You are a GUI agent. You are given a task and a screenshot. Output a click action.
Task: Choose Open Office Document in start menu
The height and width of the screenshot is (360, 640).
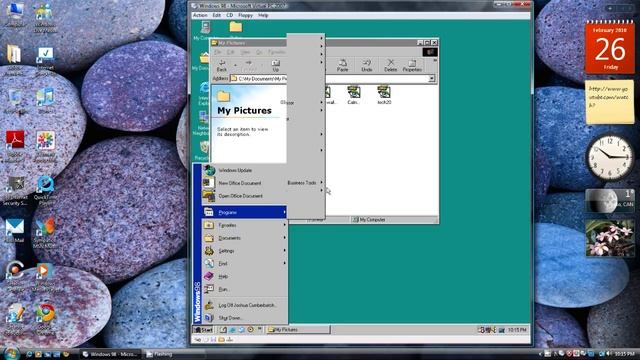pos(244,196)
